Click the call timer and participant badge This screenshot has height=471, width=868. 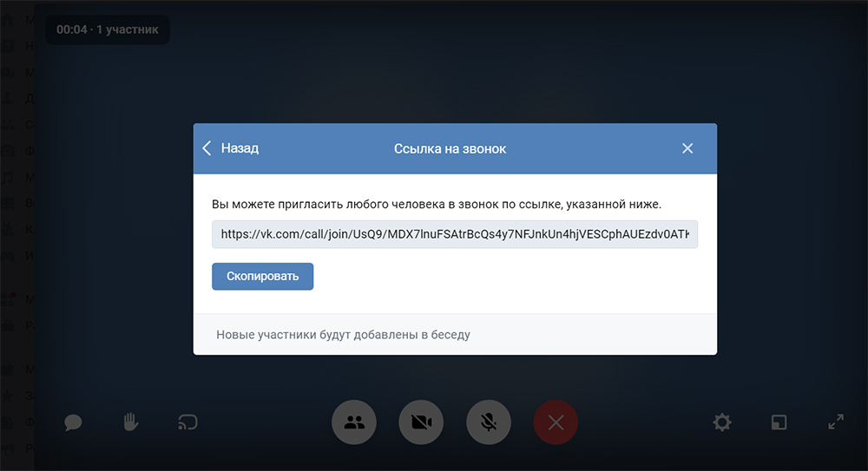click(x=108, y=29)
